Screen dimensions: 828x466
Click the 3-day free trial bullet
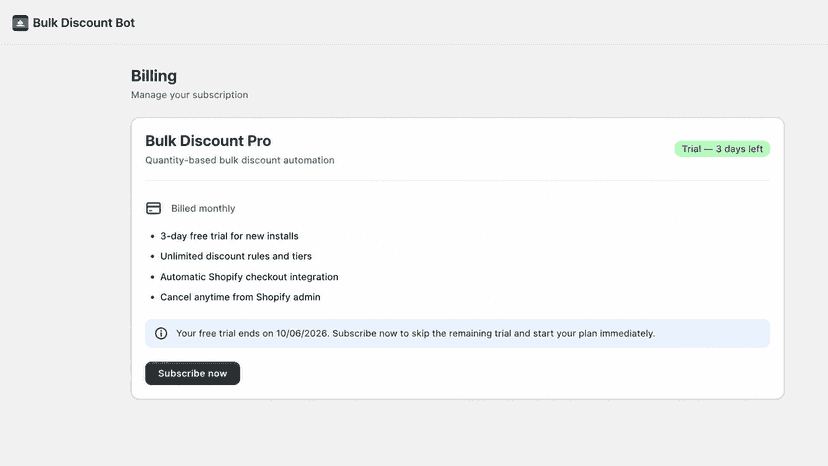(x=229, y=236)
